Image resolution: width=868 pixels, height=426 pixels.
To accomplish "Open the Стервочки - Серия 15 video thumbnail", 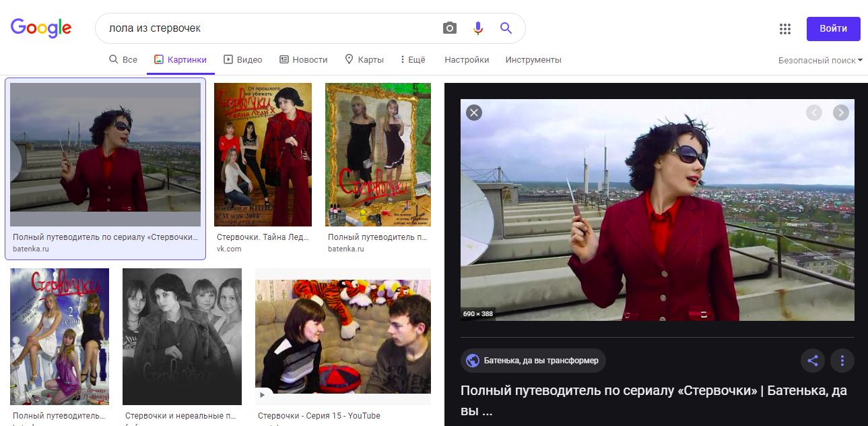I will 343,336.
